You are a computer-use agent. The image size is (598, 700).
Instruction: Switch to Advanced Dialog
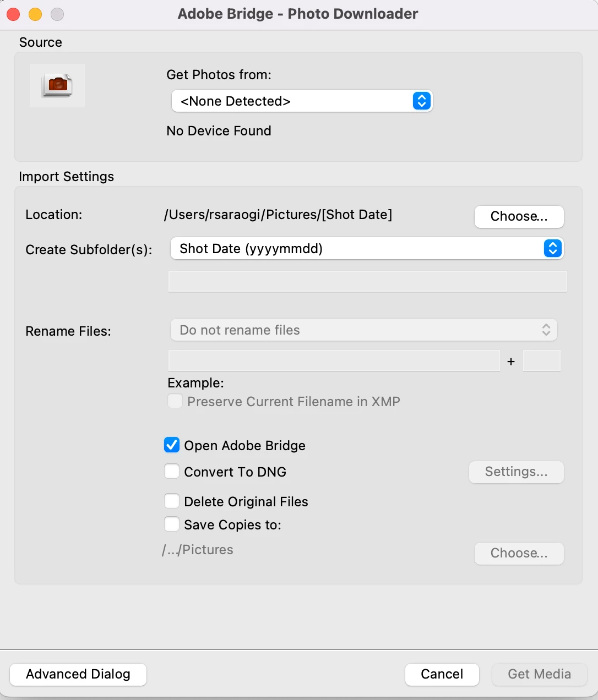[x=78, y=674]
